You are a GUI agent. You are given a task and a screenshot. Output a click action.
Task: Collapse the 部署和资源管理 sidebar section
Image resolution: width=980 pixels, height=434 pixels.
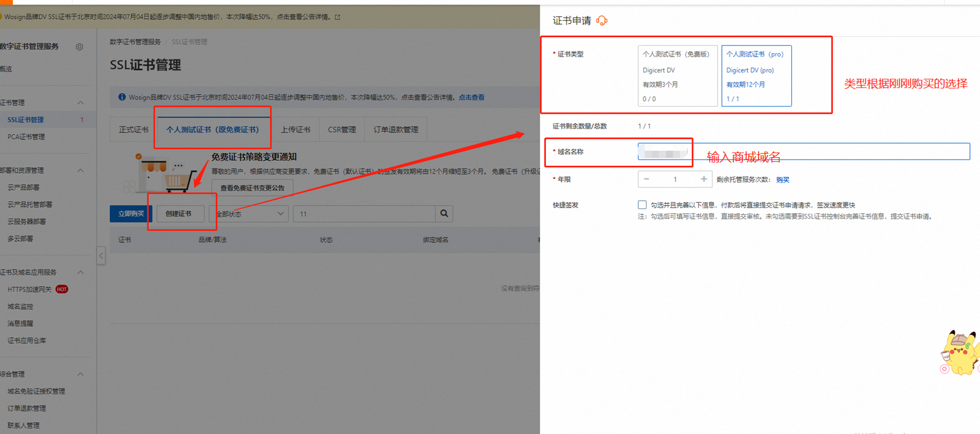[x=81, y=170]
